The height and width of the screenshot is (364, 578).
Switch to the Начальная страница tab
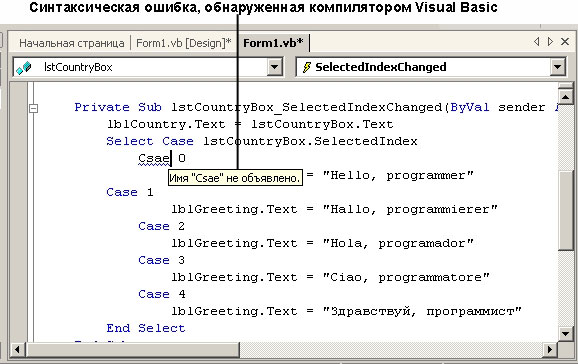(72, 43)
